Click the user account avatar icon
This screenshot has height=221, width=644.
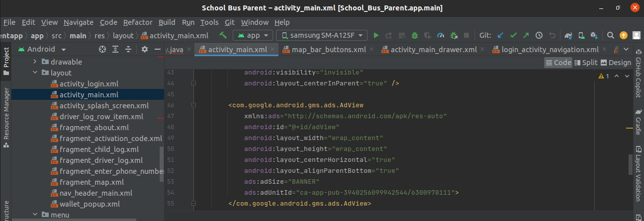click(x=637, y=35)
